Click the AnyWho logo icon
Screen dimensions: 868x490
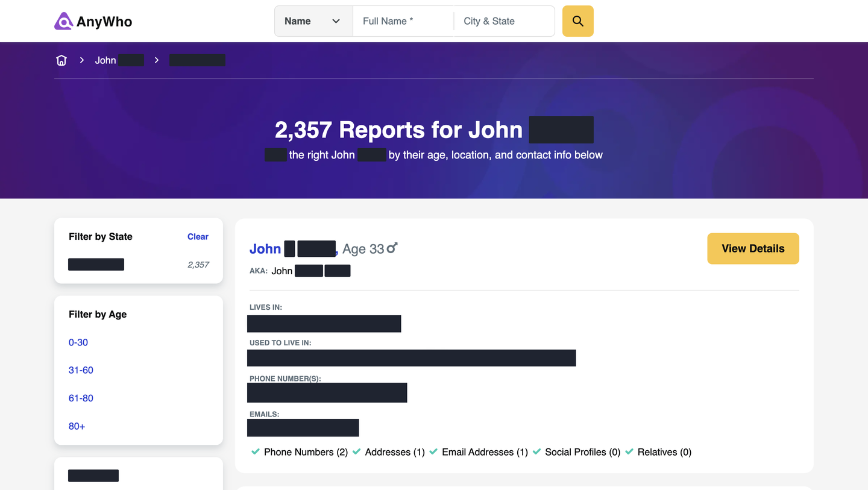63,21
